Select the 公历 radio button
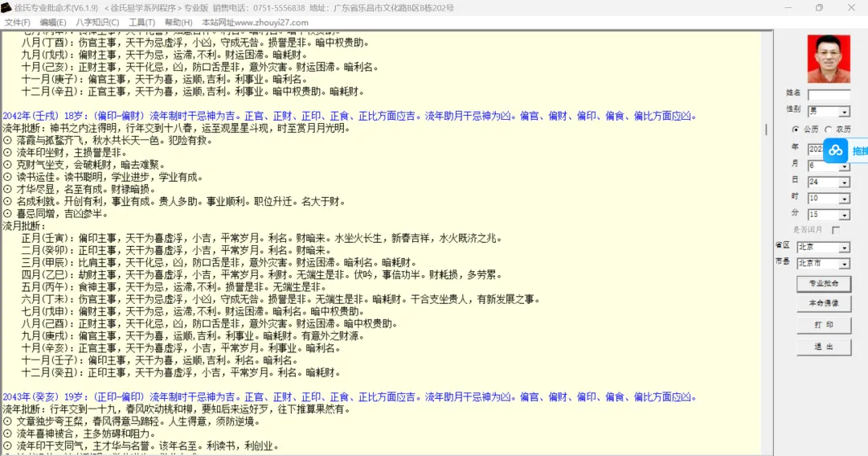The height and width of the screenshot is (456, 868). tap(796, 129)
